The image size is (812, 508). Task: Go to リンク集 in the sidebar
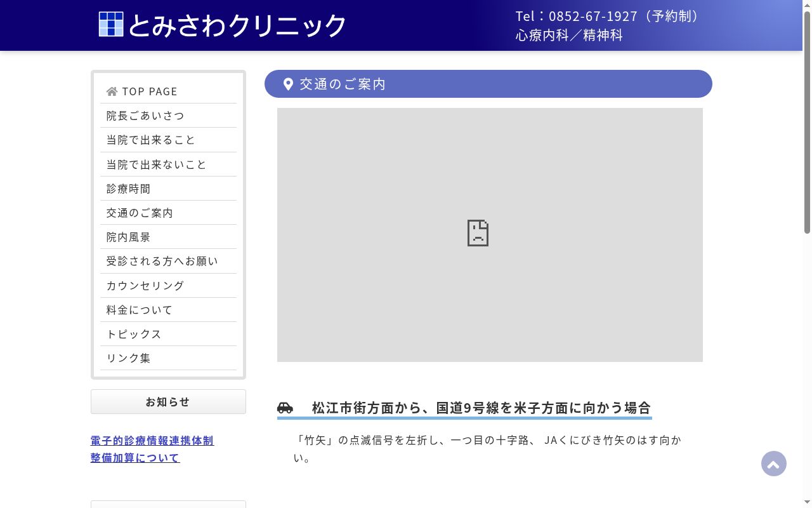[x=168, y=358]
